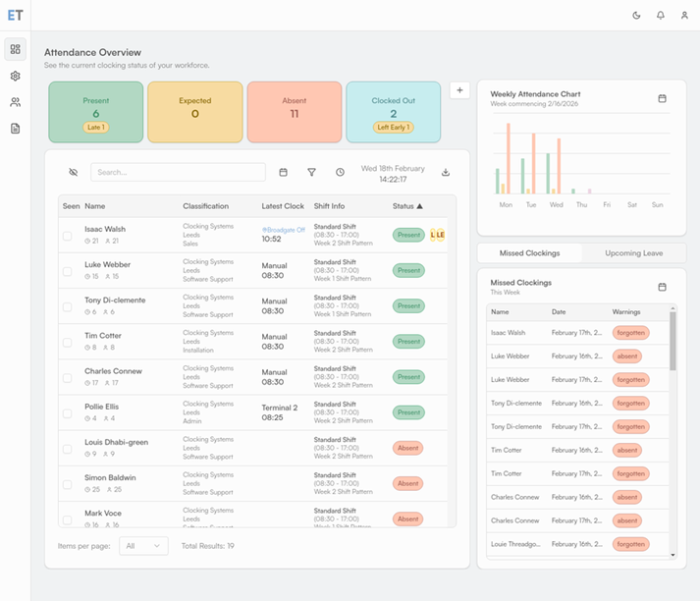Screen dimensions: 700x601
Task: Click the plus button beside status cards
Action: (x=459, y=90)
